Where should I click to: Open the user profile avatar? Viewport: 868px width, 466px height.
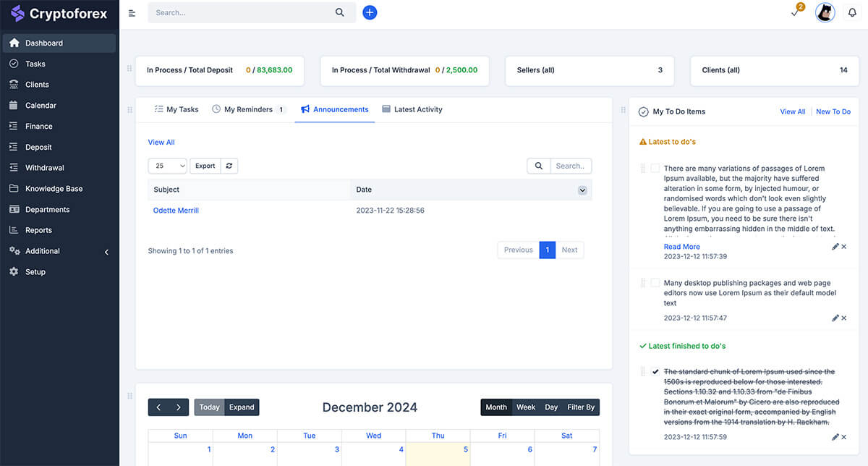[825, 12]
